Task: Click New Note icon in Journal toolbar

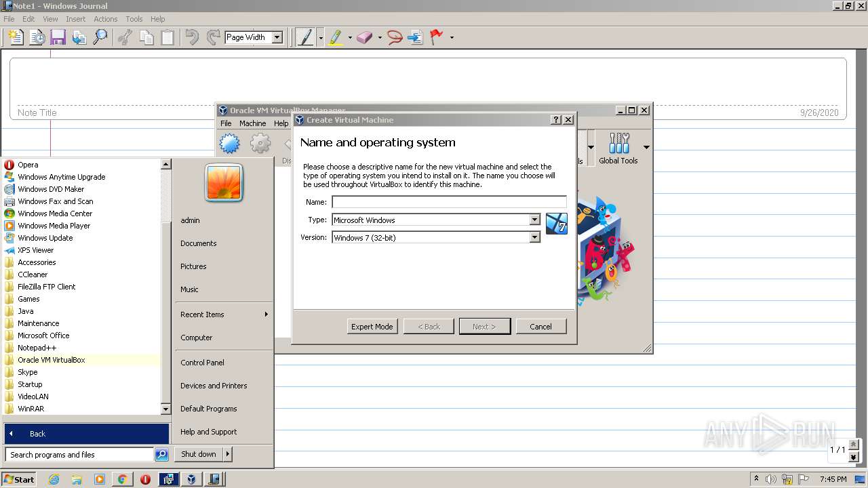Action: click(15, 37)
